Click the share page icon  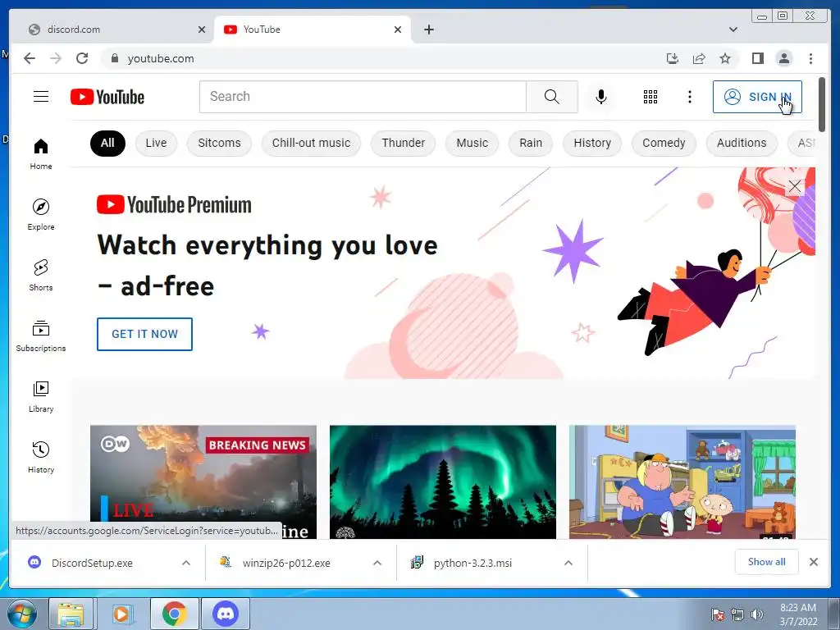[x=699, y=58]
